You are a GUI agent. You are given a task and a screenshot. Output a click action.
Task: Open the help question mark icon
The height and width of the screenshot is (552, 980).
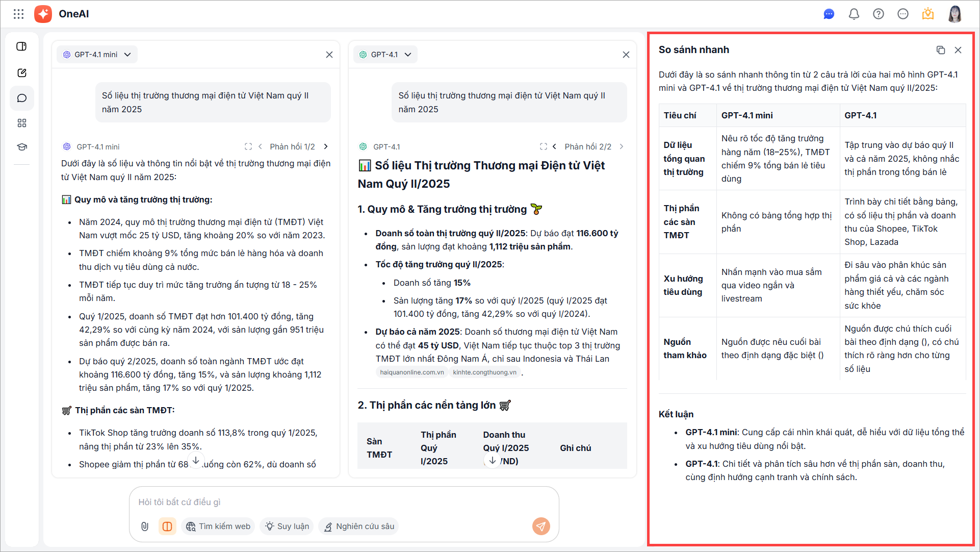(x=878, y=14)
